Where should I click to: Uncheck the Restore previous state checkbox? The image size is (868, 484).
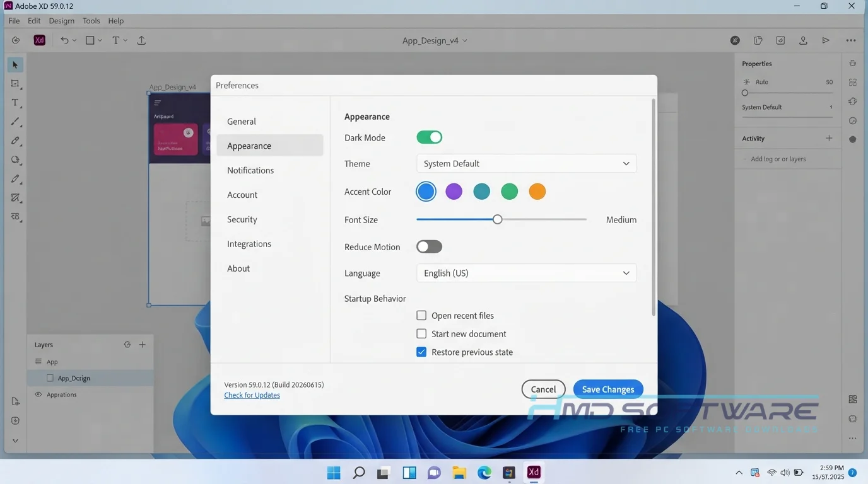pos(421,352)
